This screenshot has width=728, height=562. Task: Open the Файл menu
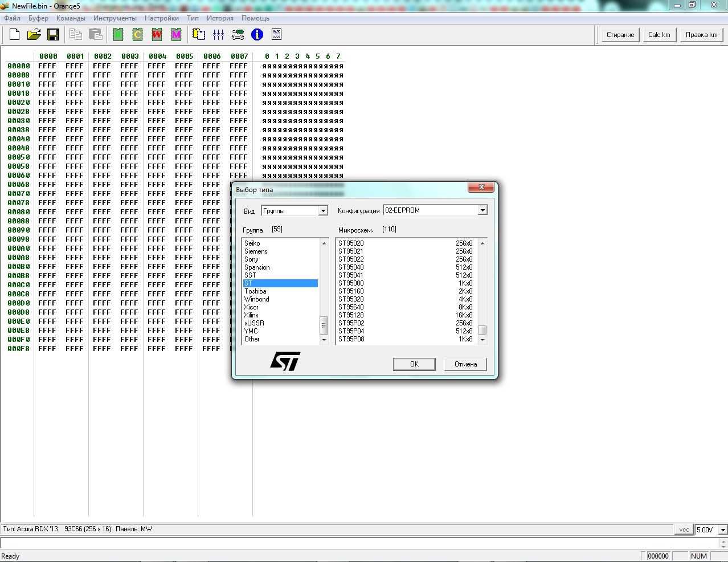(12, 18)
